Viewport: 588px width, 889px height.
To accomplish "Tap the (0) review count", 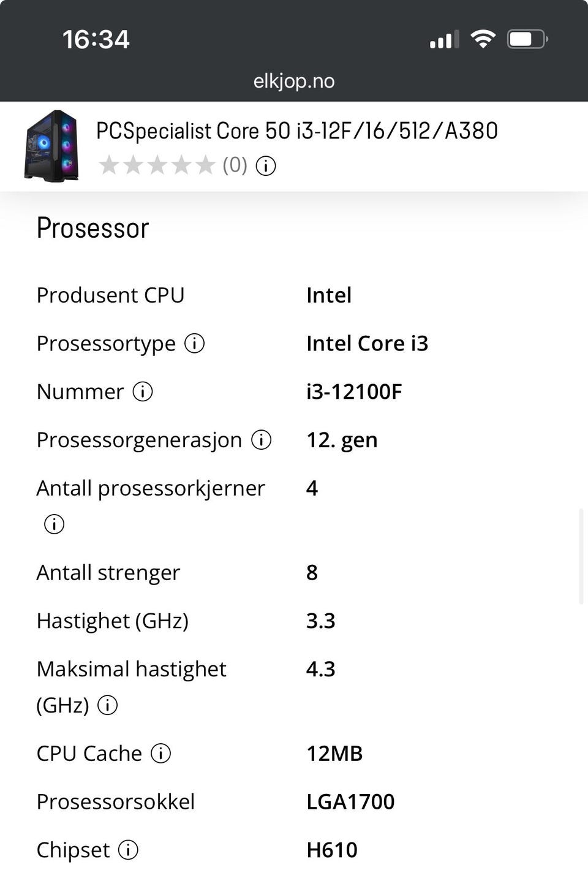I will click(235, 165).
